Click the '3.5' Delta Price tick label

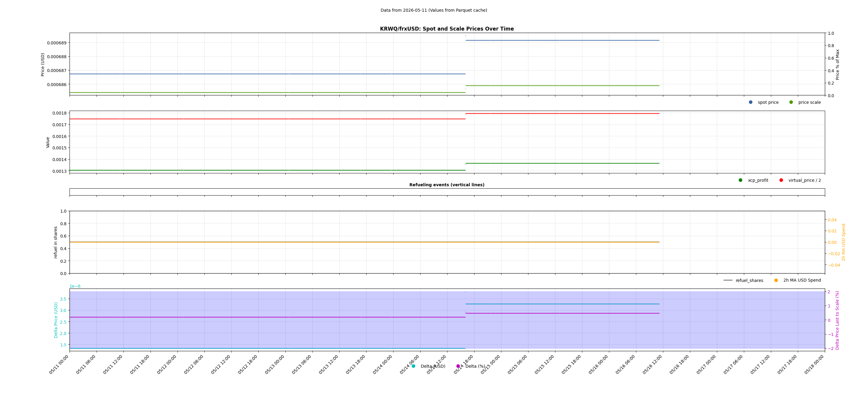(x=63, y=299)
